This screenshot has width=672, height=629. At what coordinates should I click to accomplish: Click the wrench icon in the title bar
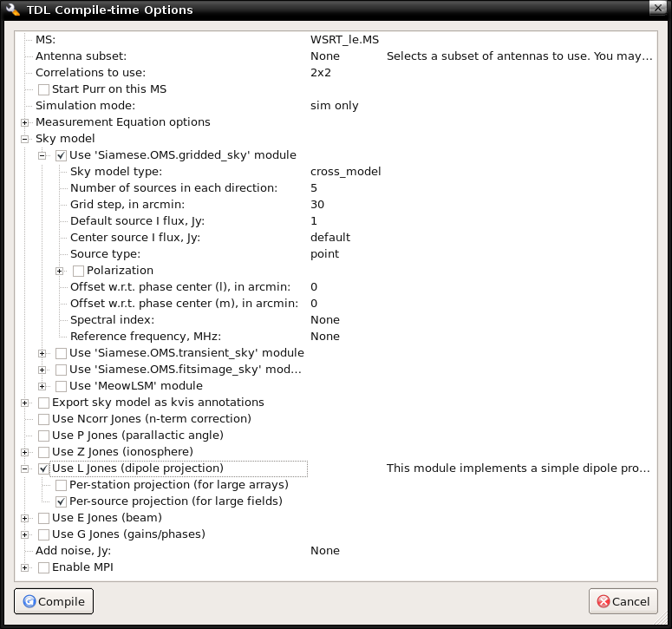tap(12, 10)
